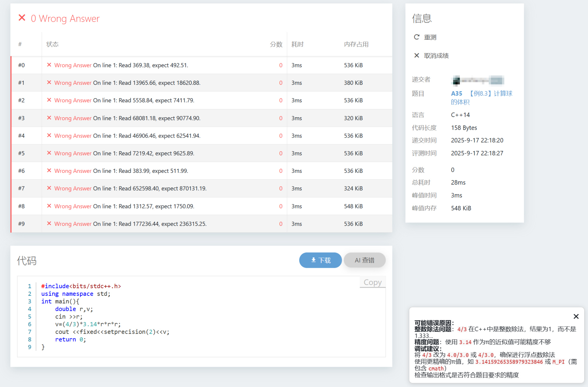Click the cancel score (取消成绩) X icon
This screenshot has width=588, height=387.
point(416,56)
